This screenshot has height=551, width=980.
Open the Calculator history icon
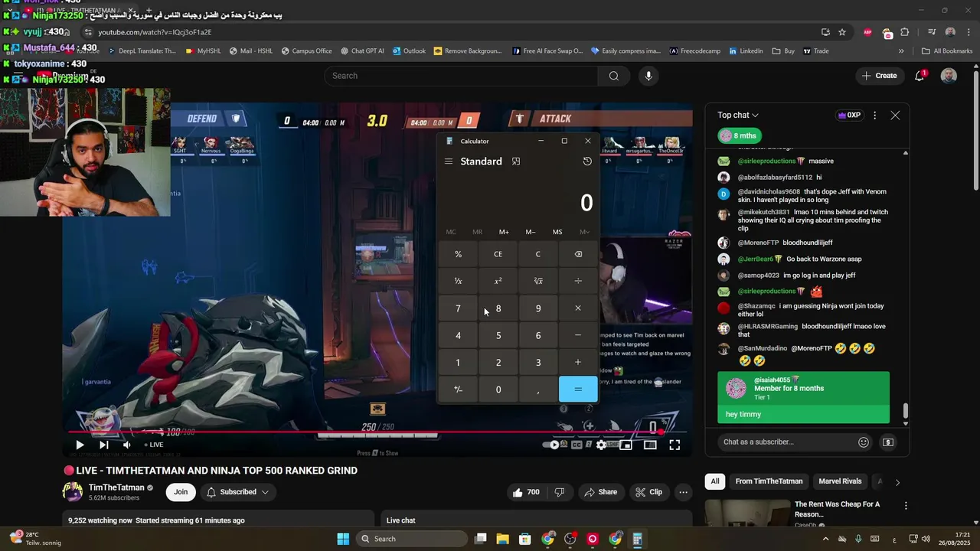(x=587, y=161)
